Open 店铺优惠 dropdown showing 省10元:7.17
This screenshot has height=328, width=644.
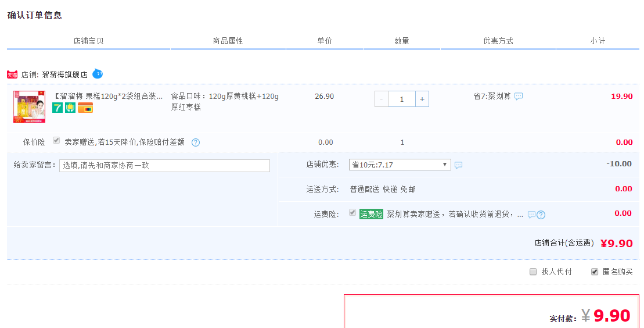[400, 165]
